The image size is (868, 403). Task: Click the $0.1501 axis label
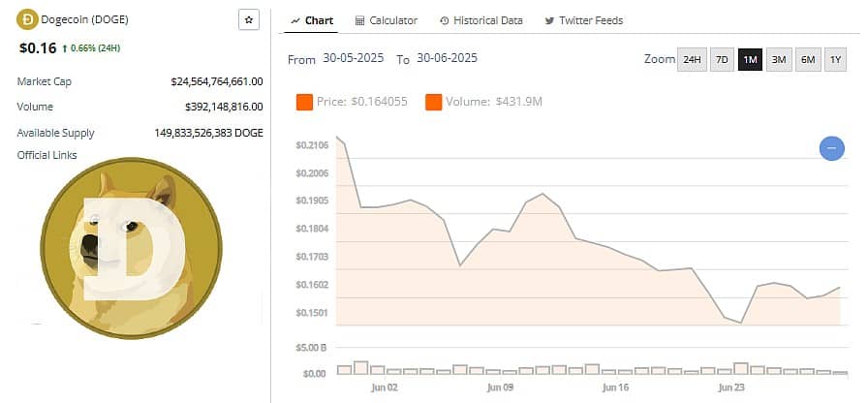point(313,313)
